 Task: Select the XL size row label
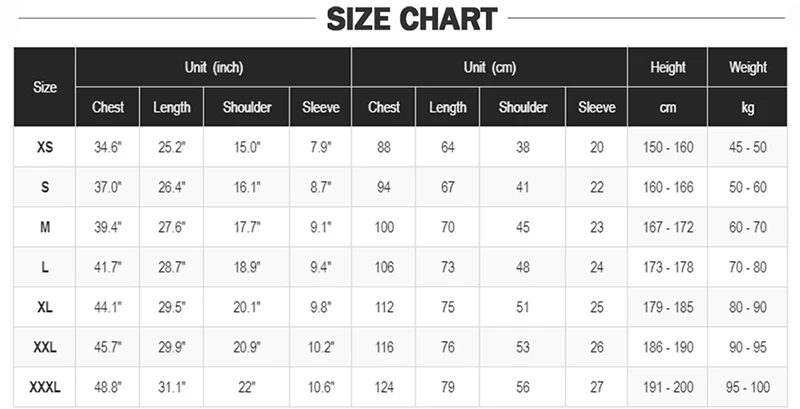point(44,307)
